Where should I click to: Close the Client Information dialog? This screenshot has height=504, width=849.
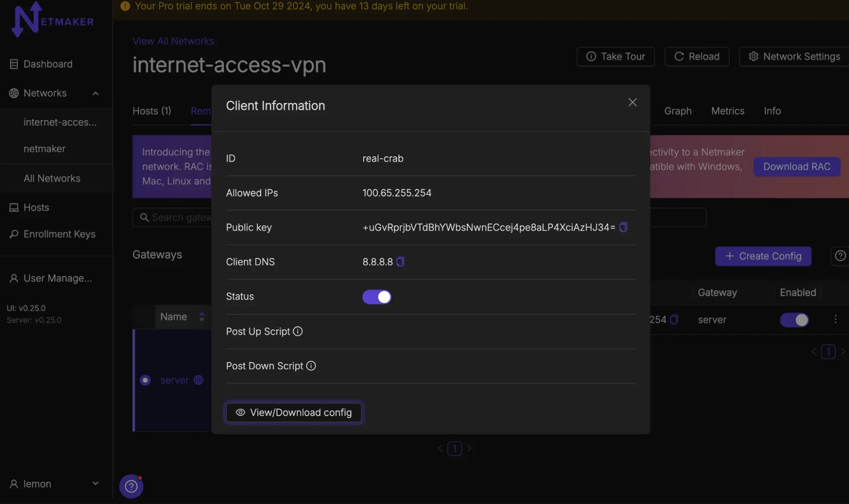[x=632, y=102]
